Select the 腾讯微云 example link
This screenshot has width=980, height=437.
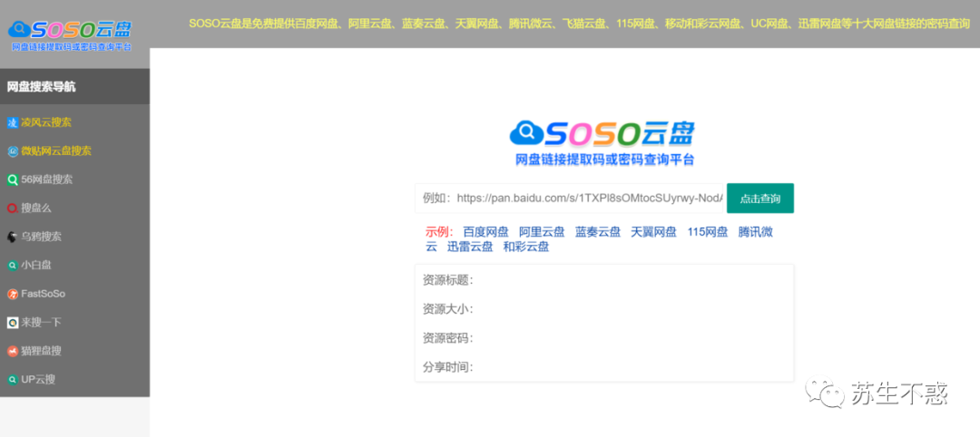point(756,233)
